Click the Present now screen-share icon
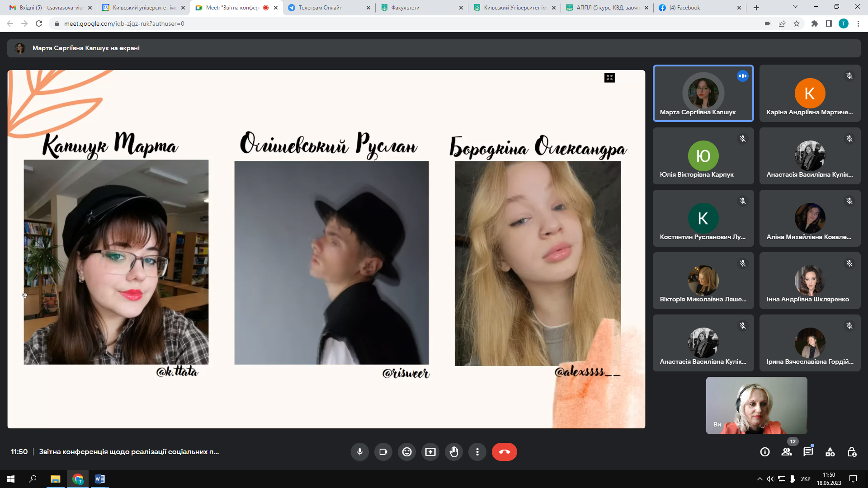 point(430,452)
